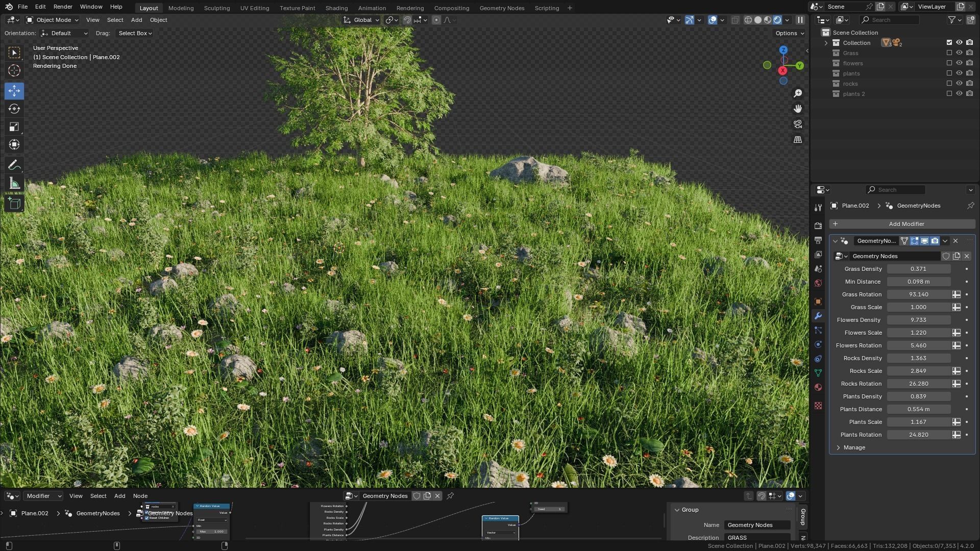Uncheck the Collection exclude checkbox
The image size is (980, 551).
[949, 43]
